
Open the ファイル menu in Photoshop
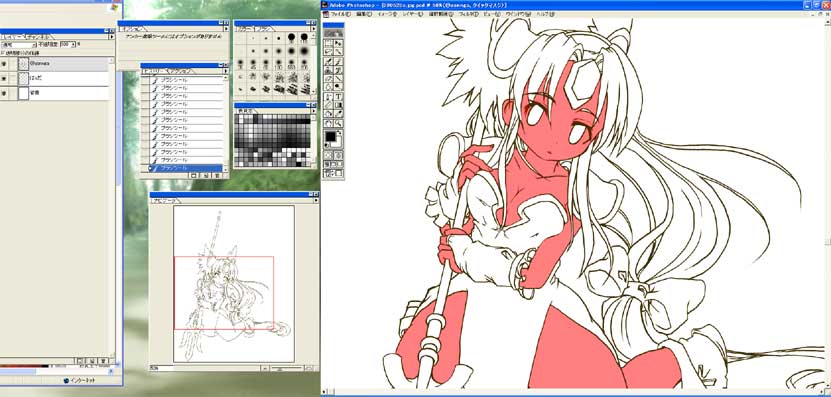pyautogui.click(x=341, y=14)
